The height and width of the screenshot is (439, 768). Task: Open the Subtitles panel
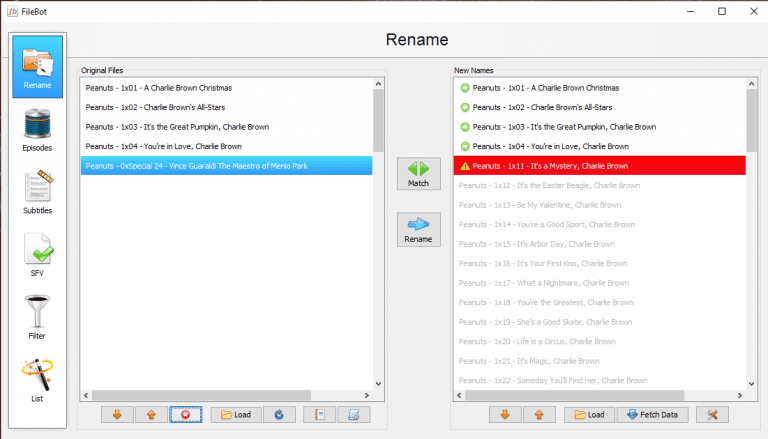tap(38, 192)
